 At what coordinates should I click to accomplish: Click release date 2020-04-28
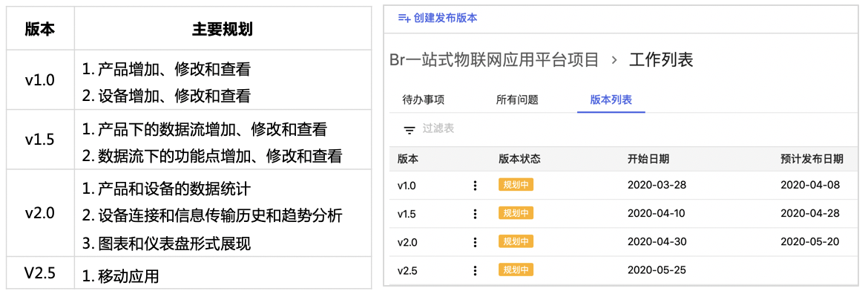pyautogui.click(x=810, y=214)
